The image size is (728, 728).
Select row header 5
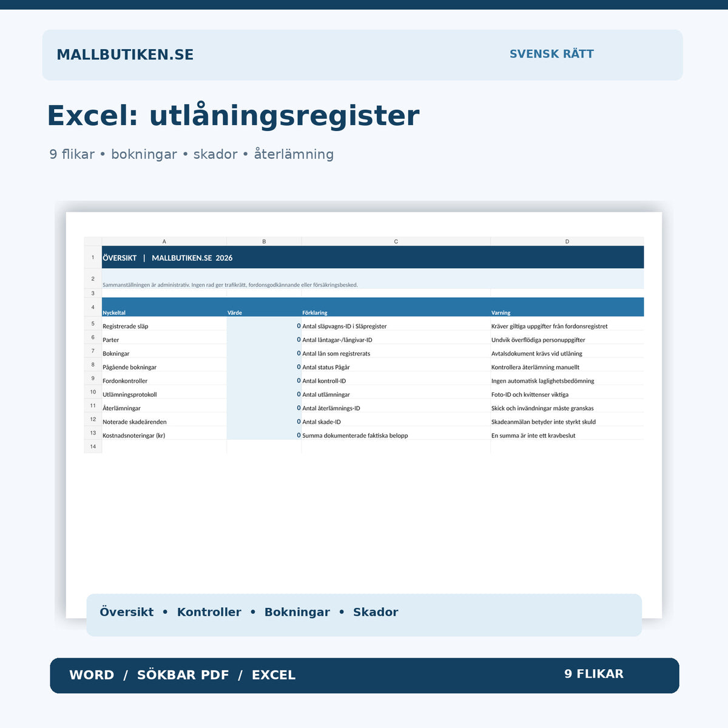click(93, 324)
